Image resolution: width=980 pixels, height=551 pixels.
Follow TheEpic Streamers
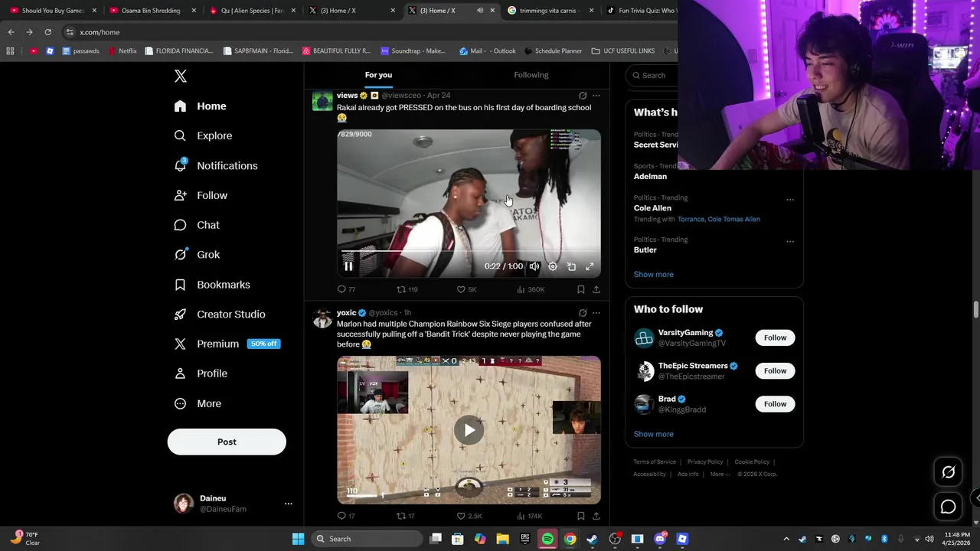pos(775,371)
